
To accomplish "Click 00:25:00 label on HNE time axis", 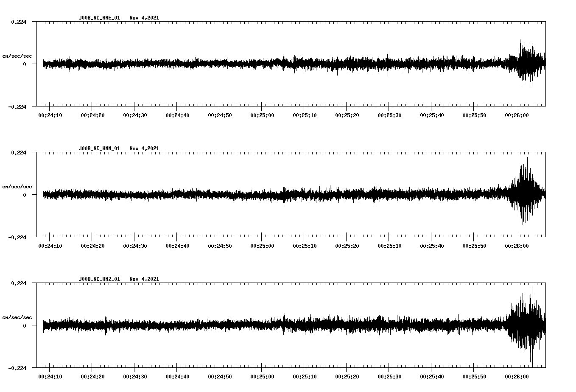I will click(x=262, y=115).
